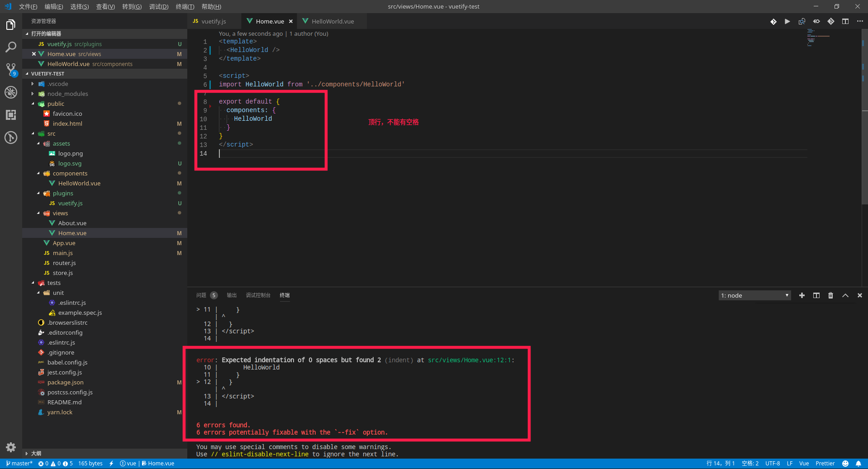Maximize the terminal panel with the chevron
The width and height of the screenshot is (868, 469).
[845, 295]
